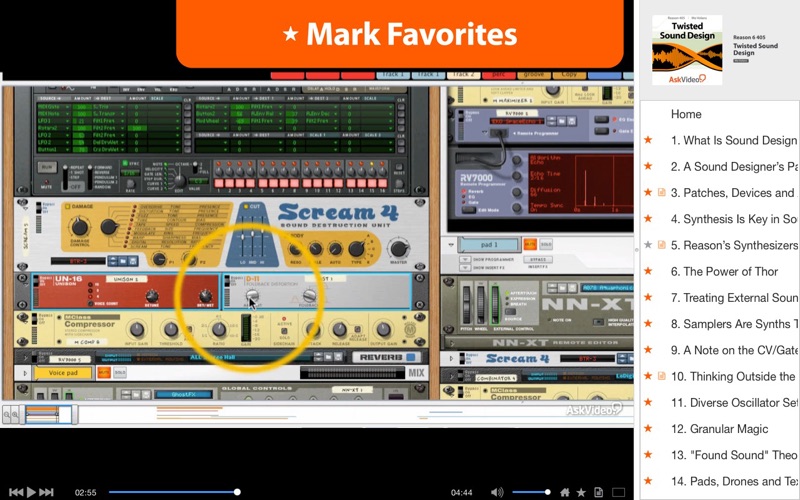800x500 pixels.
Task: Open Home in the course list
Action: pyautogui.click(x=686, y=114)
